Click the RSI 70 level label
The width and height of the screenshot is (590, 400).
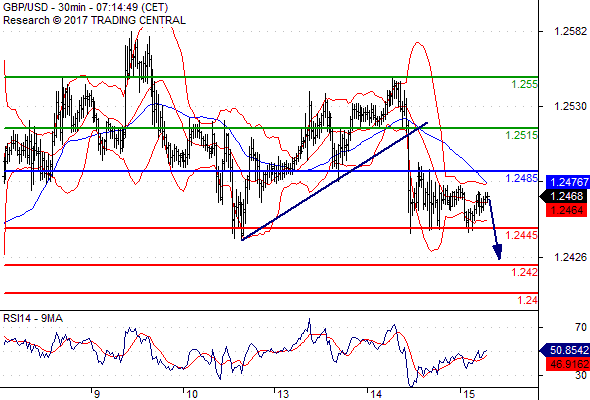(x=581, y=327)
